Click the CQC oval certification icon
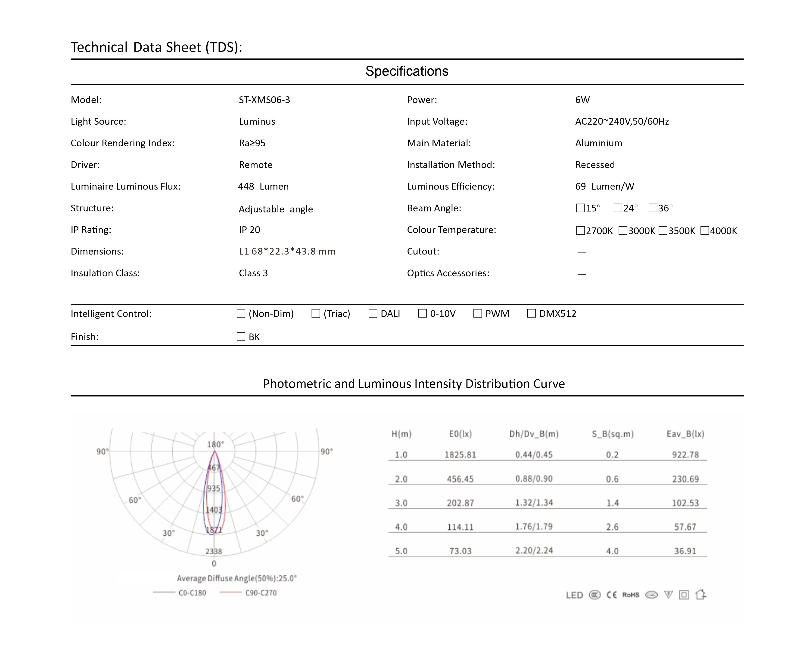This screenshot has height=657, width=812. point(651,595)
